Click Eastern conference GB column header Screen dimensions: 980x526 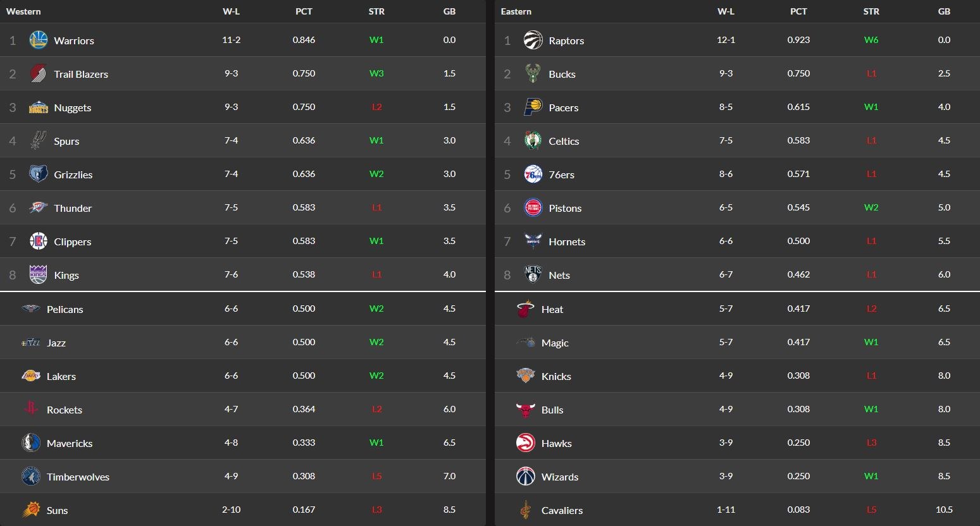point(944,11)
